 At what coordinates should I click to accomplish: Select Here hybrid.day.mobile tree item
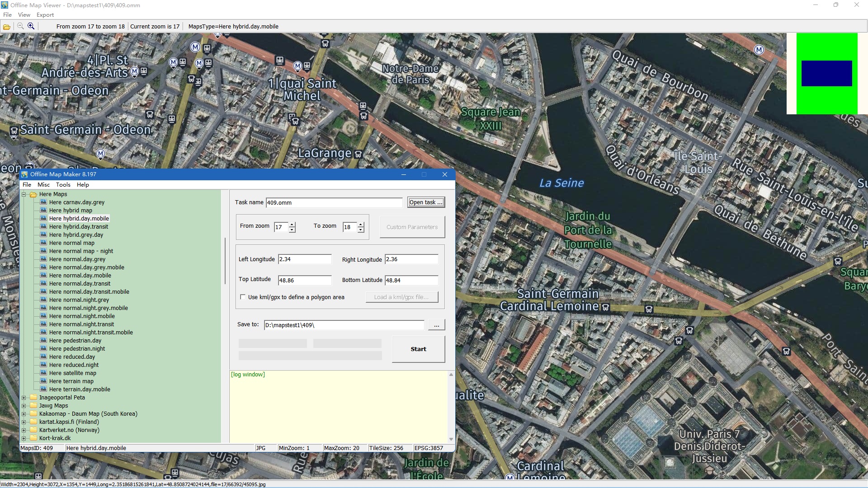(79, 218)
